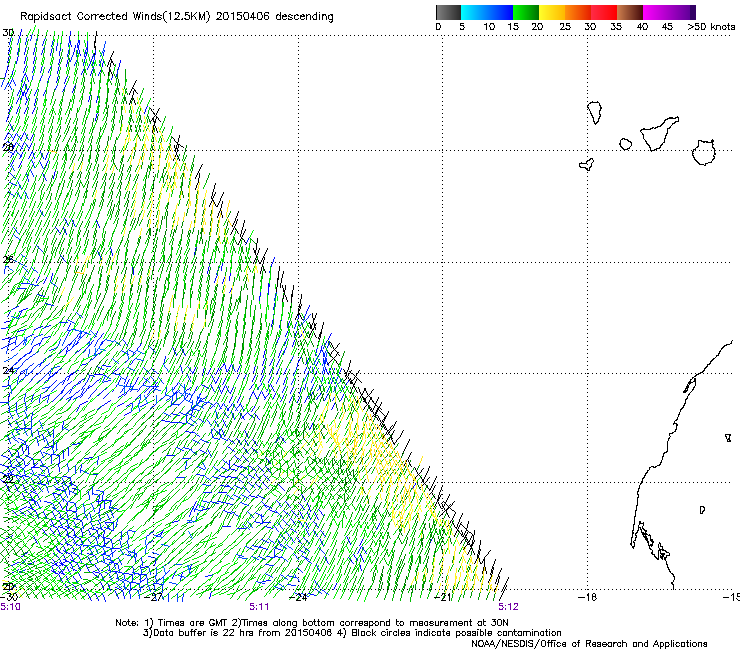Image resolution: width=740 pixels, height=650 pixels.
Task: Select the dark purple 45-50 knots swatch
Action: (x=682, y=12)
